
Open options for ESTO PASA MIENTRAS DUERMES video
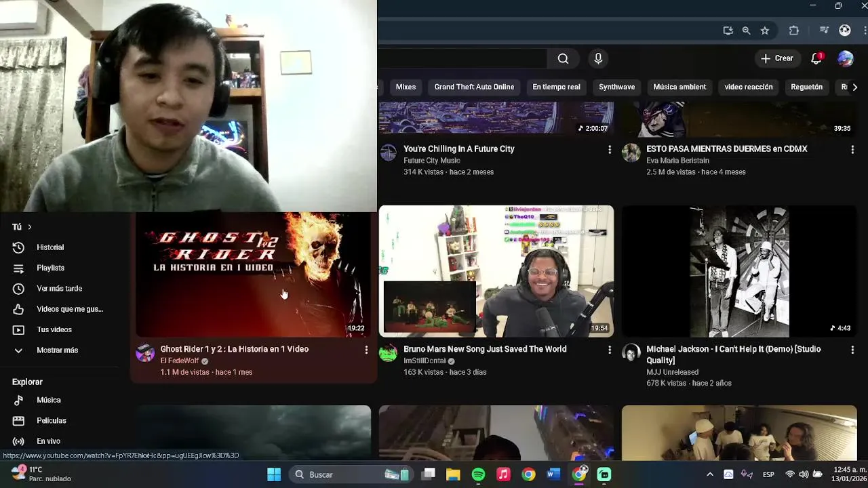click(x=852, y=149)
